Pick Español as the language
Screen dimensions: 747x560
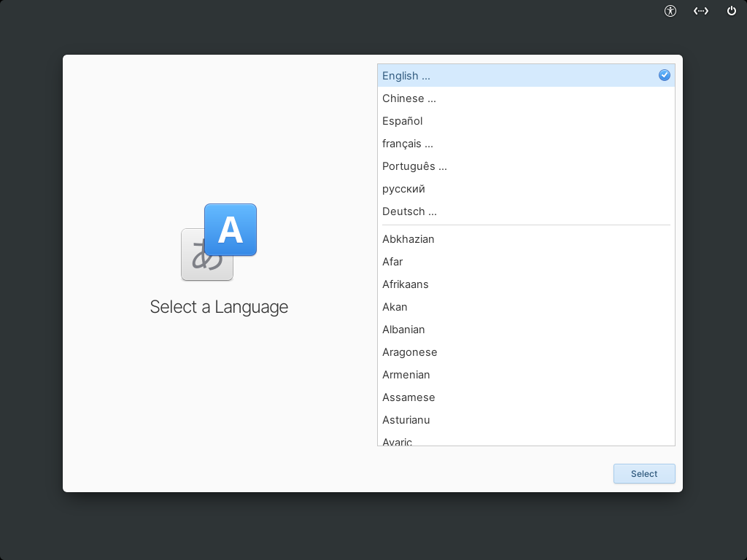[526, 121]
